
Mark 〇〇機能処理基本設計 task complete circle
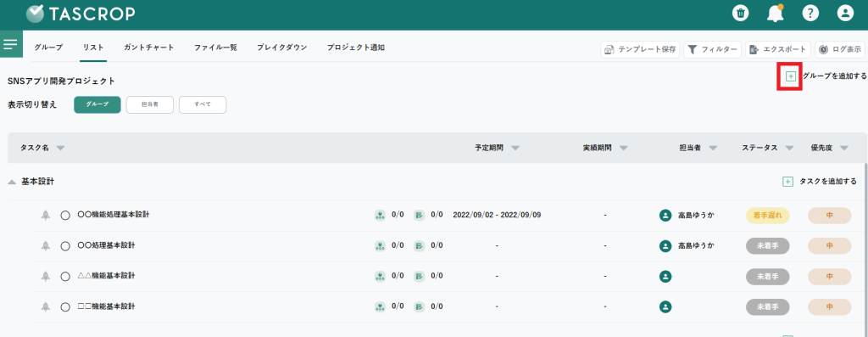[65, 216]
